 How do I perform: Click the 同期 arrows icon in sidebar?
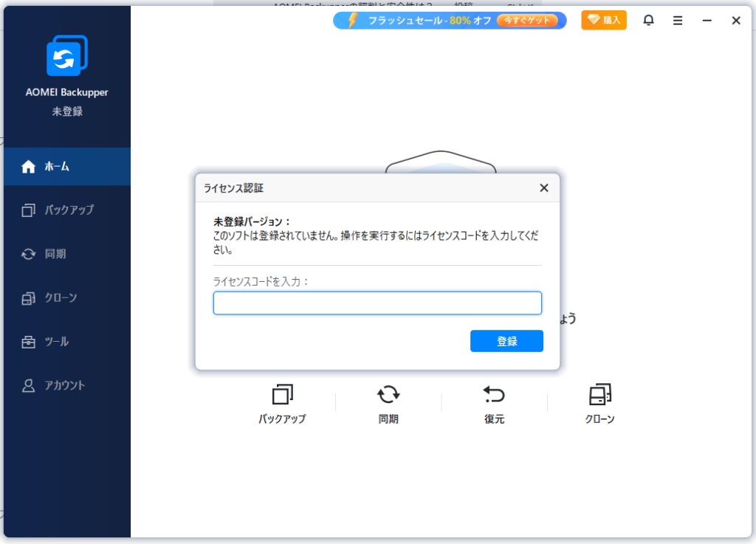[29, 254]
